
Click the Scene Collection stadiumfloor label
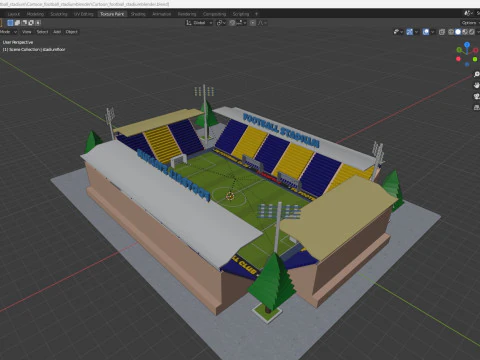(34, 49)
